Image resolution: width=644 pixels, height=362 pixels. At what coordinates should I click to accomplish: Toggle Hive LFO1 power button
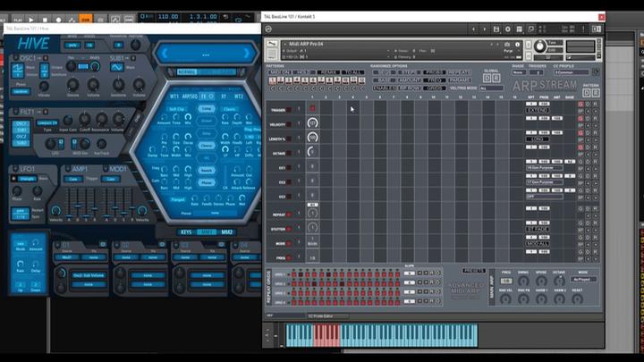click(x=15, y=169)
